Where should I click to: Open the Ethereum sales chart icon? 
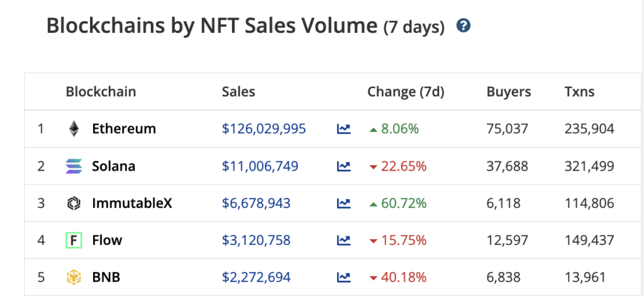(343, 129)
